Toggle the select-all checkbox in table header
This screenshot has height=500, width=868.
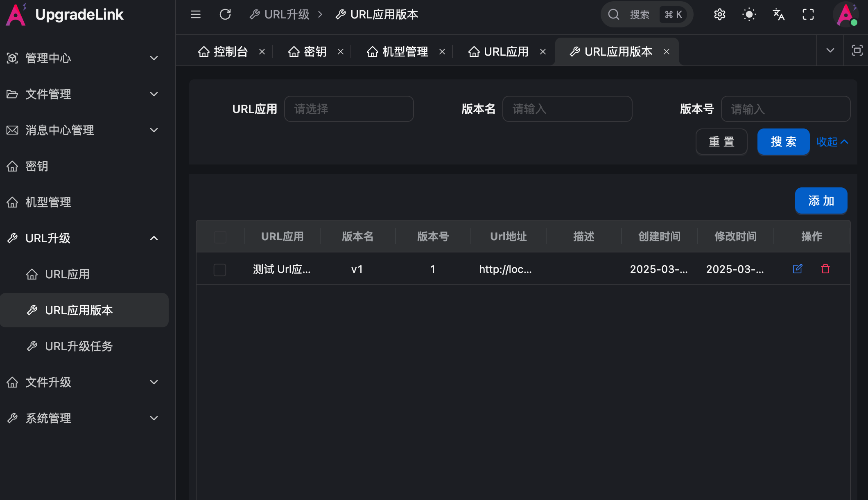[220, 236]
